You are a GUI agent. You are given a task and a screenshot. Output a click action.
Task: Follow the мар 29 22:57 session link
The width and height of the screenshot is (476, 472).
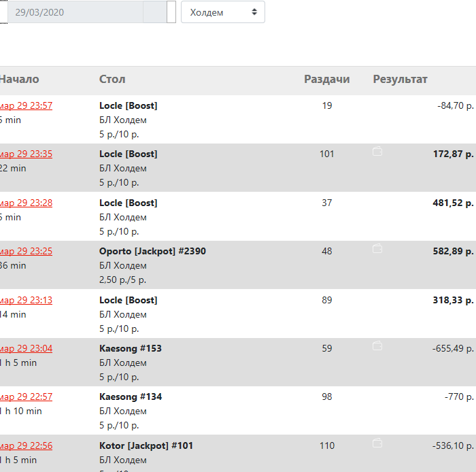[x=27, y=397]
